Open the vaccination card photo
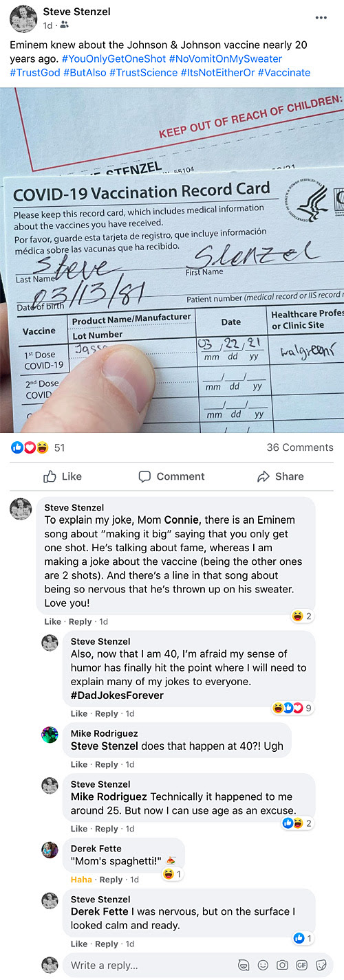Viewport: 344px width, 980px height. (x=172, y=260)
